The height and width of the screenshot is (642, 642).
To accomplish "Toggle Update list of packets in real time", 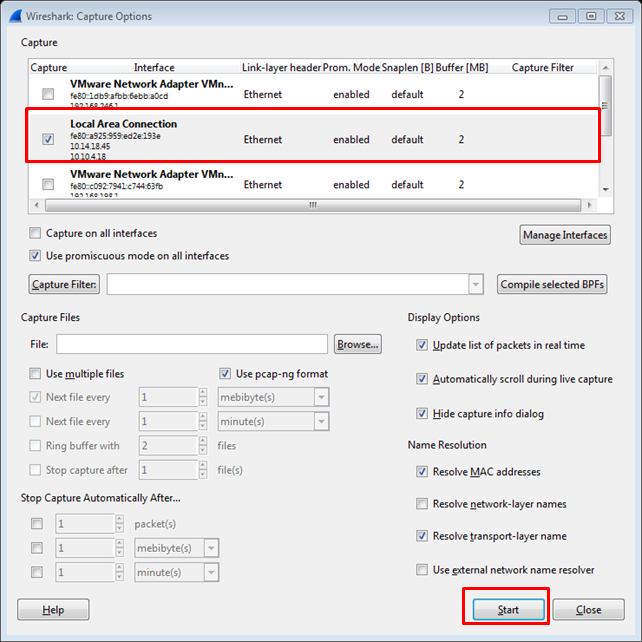I will pyautogui.click(x=422, y=345).
